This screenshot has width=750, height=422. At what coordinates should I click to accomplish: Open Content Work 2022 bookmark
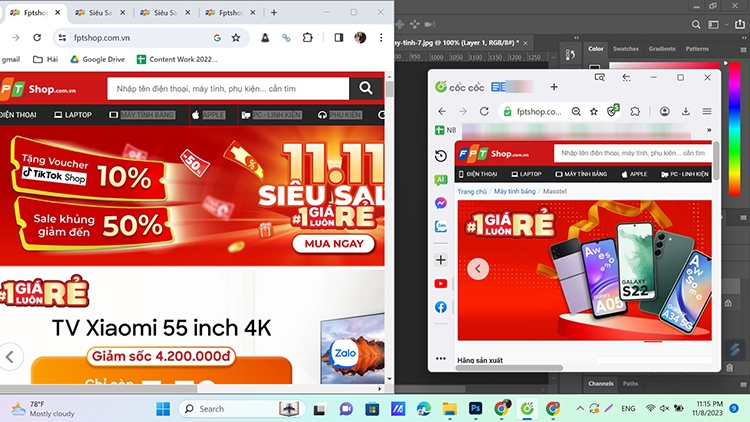[x=177, y=59]
